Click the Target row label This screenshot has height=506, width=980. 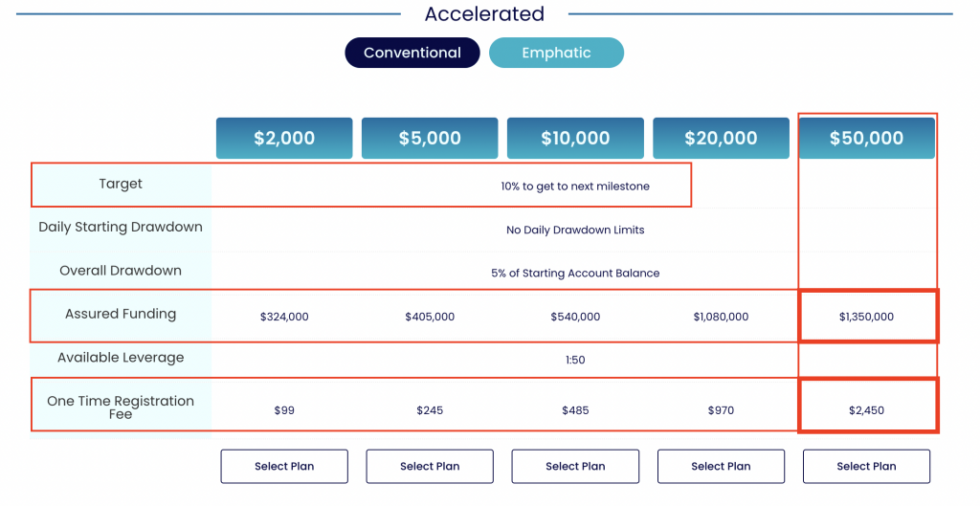pos(121,184)
